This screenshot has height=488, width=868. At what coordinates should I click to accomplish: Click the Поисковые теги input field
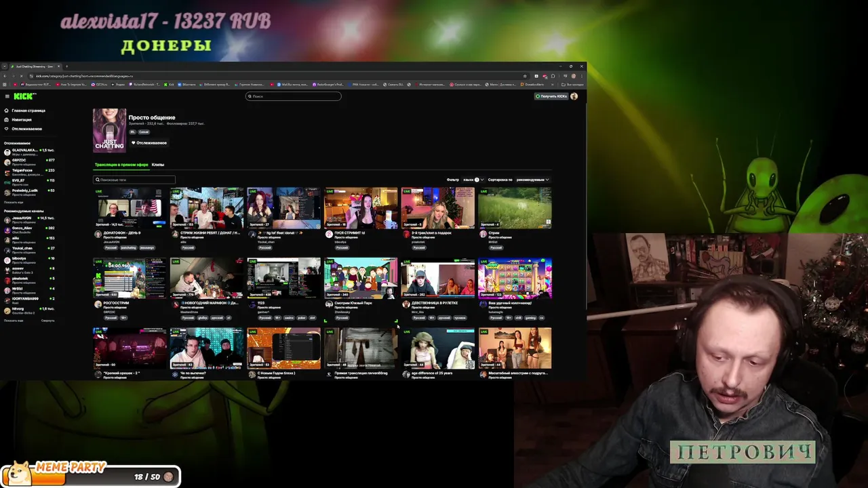coord(134,180)
